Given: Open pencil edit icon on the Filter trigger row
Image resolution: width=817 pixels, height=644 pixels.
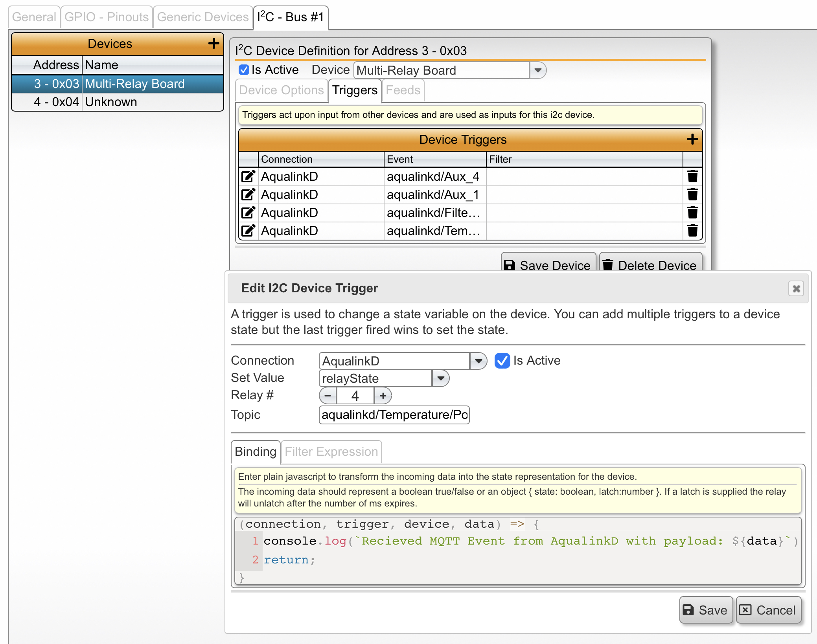Looking at the screenshot, I should pyautogui.click(x=248, y=213).
